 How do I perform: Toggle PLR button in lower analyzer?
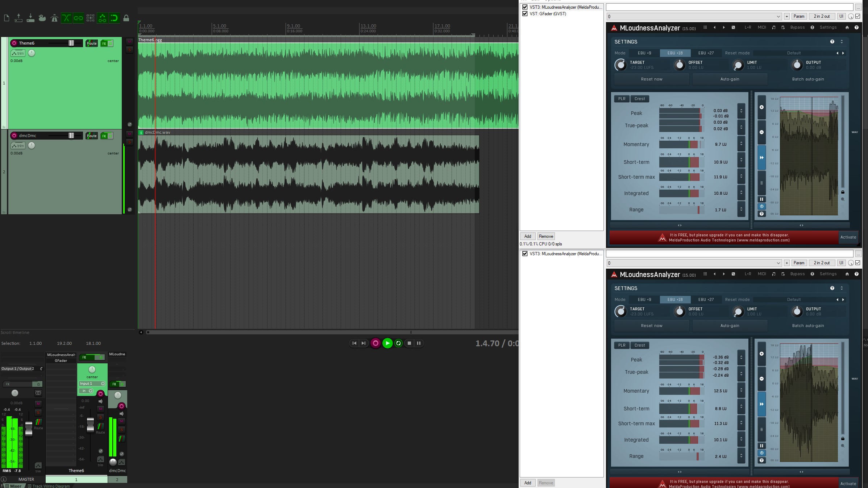click(622, 345)
